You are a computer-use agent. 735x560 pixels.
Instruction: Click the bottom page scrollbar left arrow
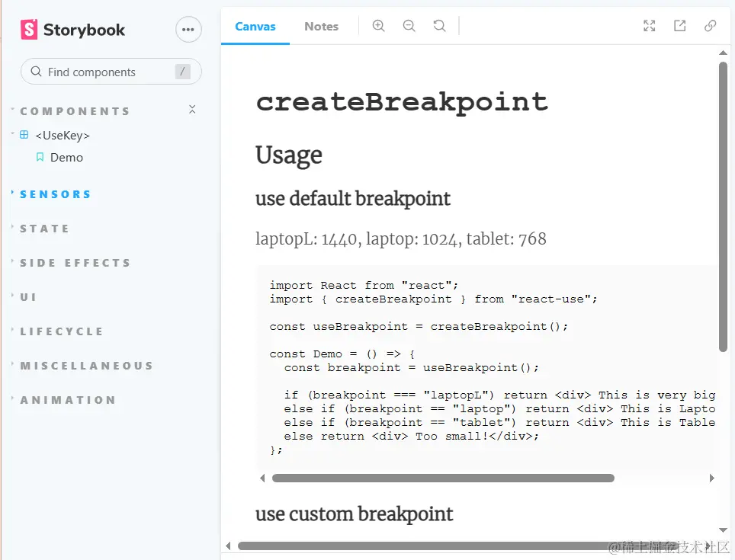pyautogui.click(x=228, y=546)
